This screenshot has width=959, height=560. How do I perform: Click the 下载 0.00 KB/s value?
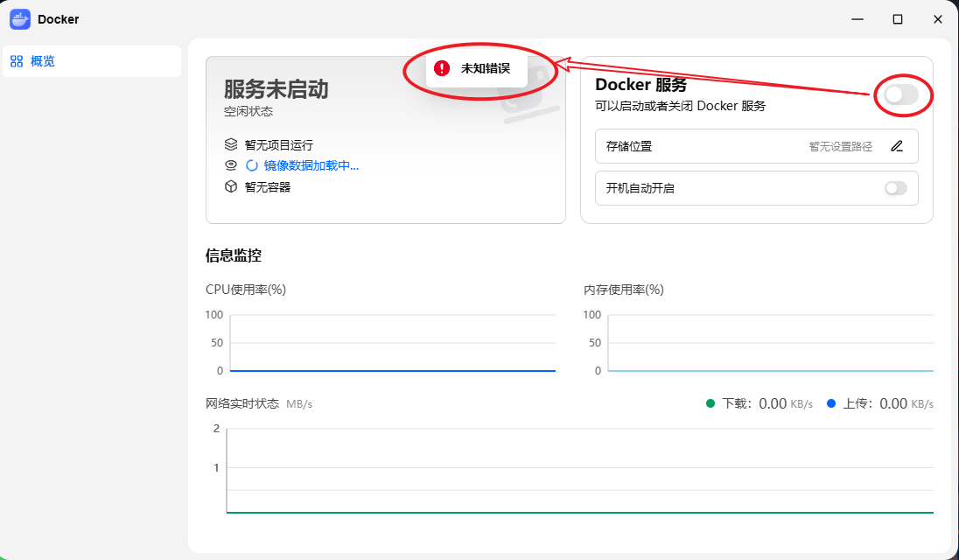[x=786, y=403]
